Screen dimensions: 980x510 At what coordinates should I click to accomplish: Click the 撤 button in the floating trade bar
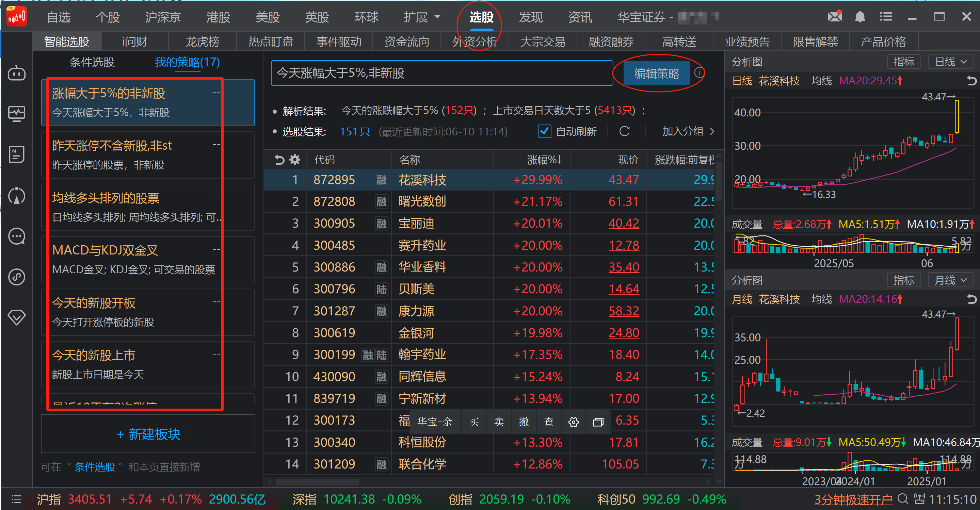click(524, 422)
